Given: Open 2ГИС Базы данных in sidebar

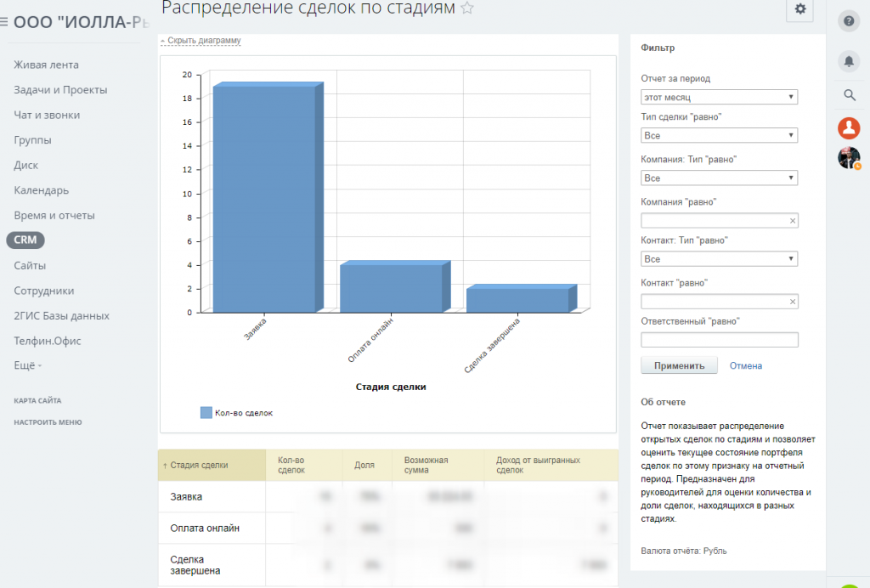Looking at the screenshot, I should [61, 315].
